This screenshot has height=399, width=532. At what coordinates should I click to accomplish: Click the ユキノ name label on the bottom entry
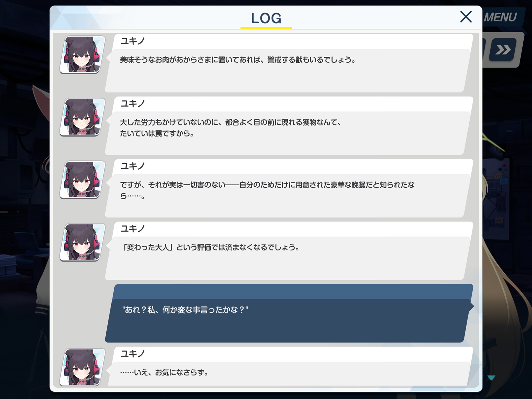(133, 354)
